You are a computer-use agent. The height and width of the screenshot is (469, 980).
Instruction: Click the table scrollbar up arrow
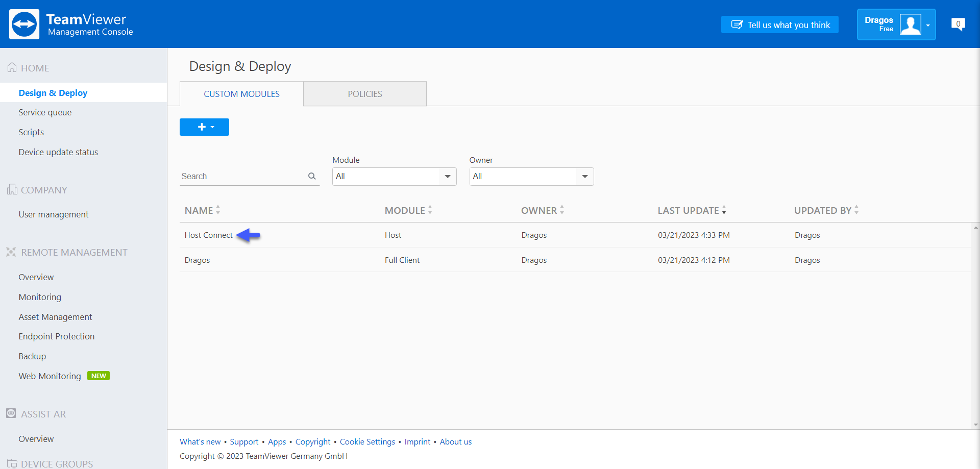click(x=976, y=228)
